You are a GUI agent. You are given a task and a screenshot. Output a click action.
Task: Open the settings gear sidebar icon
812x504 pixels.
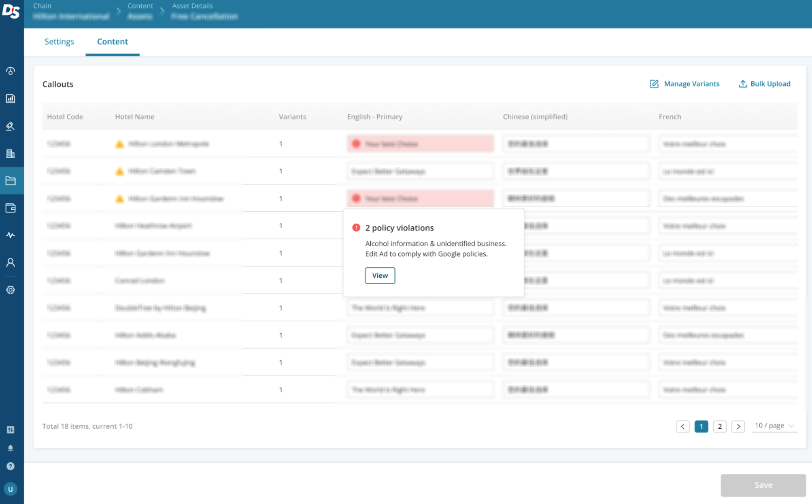click(x=10, y=290)
